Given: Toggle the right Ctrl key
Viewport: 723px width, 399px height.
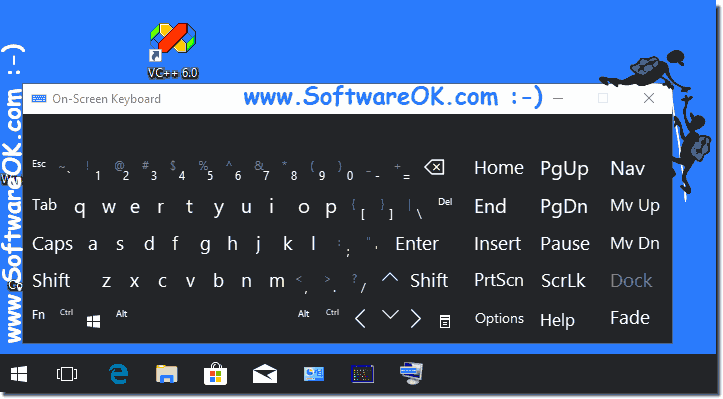Looking at the screenshot, I should (x=332, y=312).
